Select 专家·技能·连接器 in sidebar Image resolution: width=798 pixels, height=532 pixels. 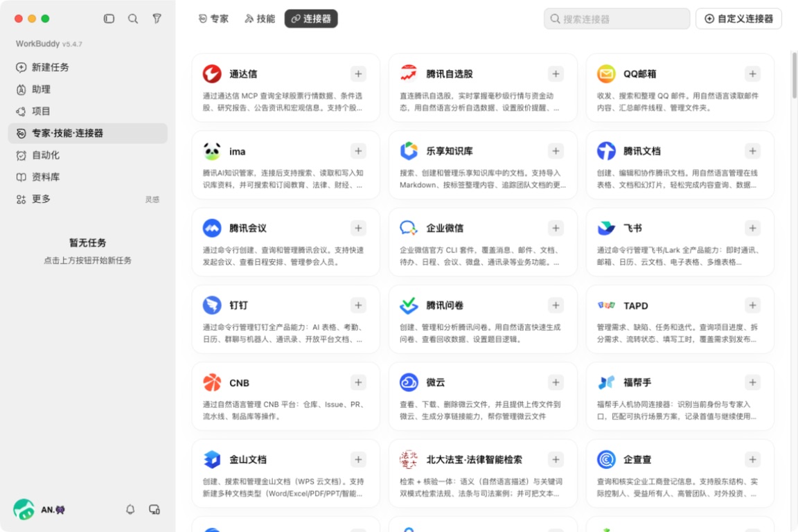pos(87,133)
